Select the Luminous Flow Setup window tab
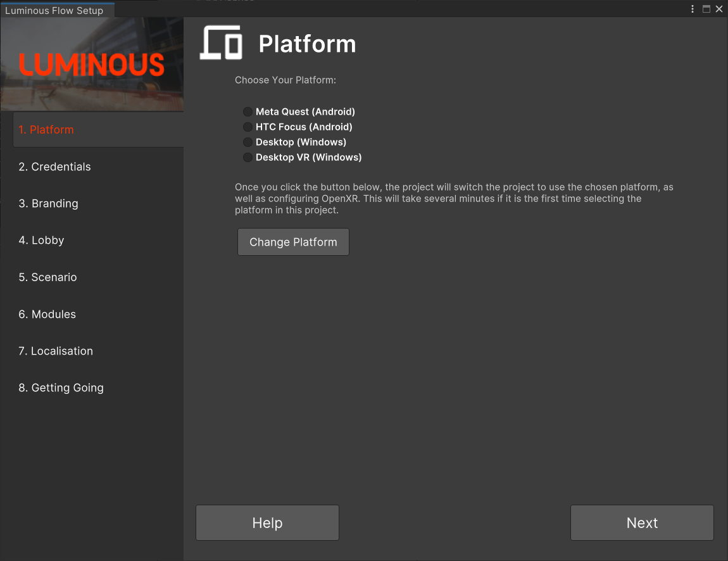 pos(54,10)
